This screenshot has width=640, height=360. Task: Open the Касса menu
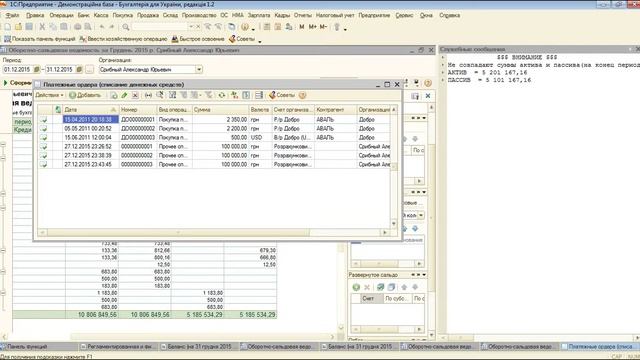click(101, 15)
